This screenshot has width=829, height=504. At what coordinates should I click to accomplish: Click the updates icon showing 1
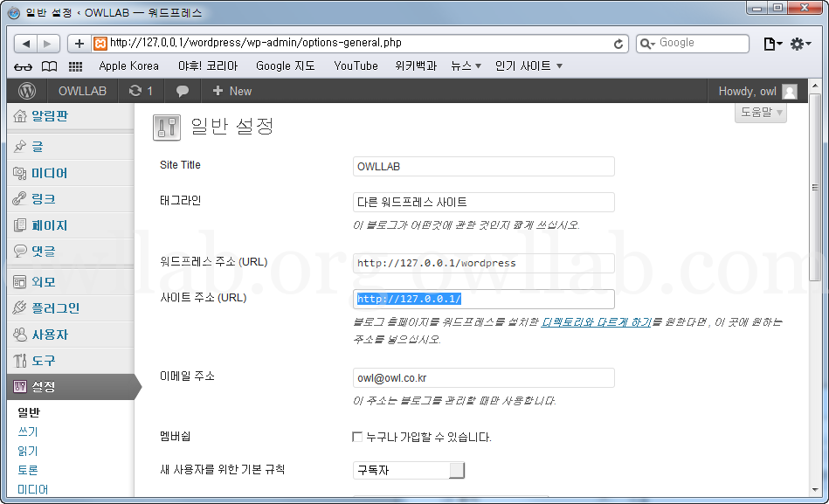tap(141, 91)
